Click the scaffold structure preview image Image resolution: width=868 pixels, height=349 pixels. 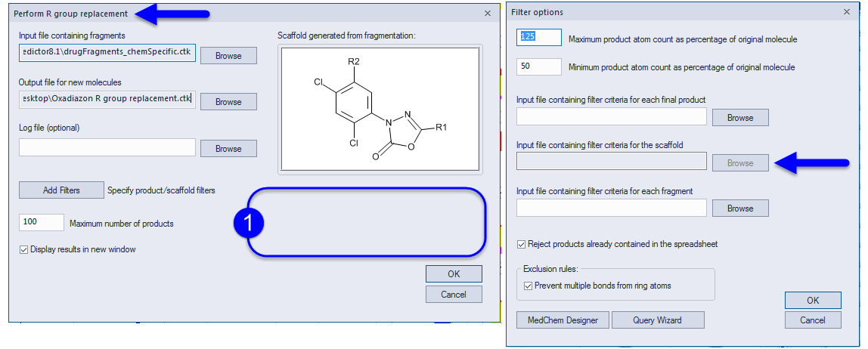380,109
